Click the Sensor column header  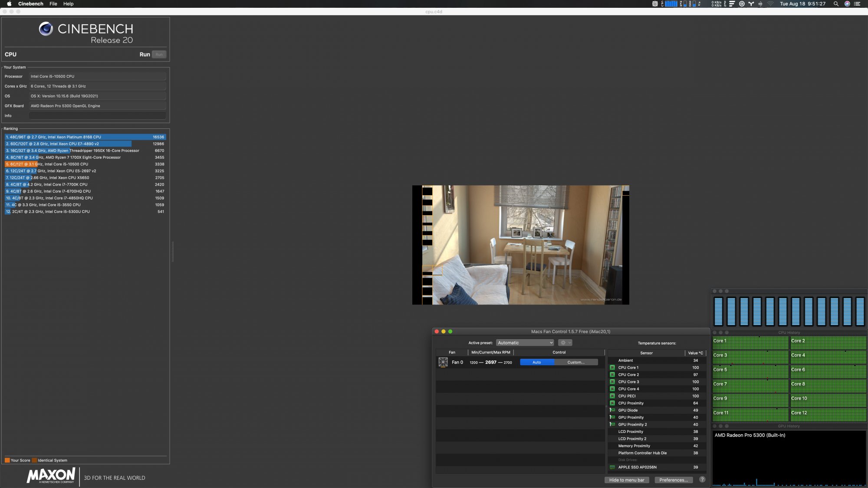pyautogui.click(x=646, y=353)
